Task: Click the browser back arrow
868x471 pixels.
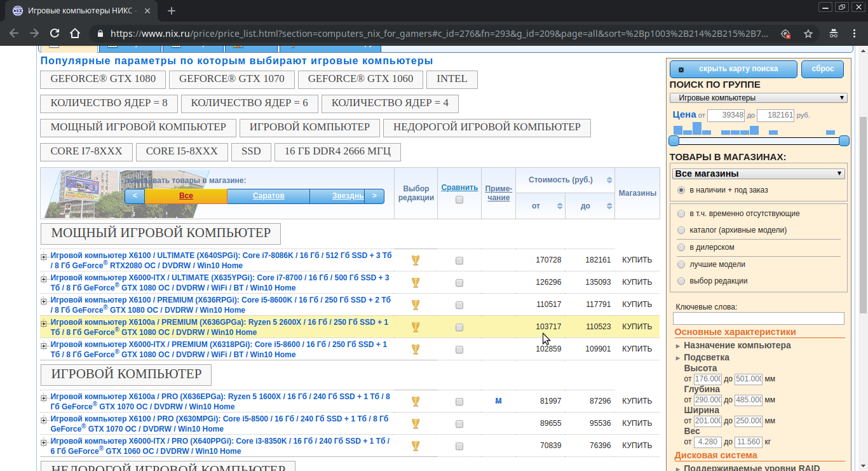Action: 14,33
